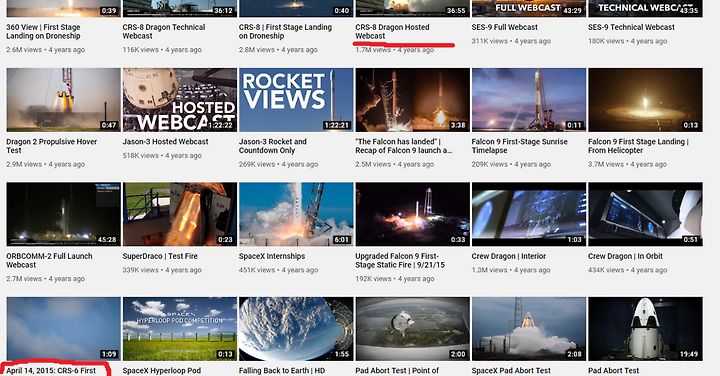Open ORBCOMM-2 Full Launch Webcast title
This screenshot has height=376, width=720.
point(49,260)
